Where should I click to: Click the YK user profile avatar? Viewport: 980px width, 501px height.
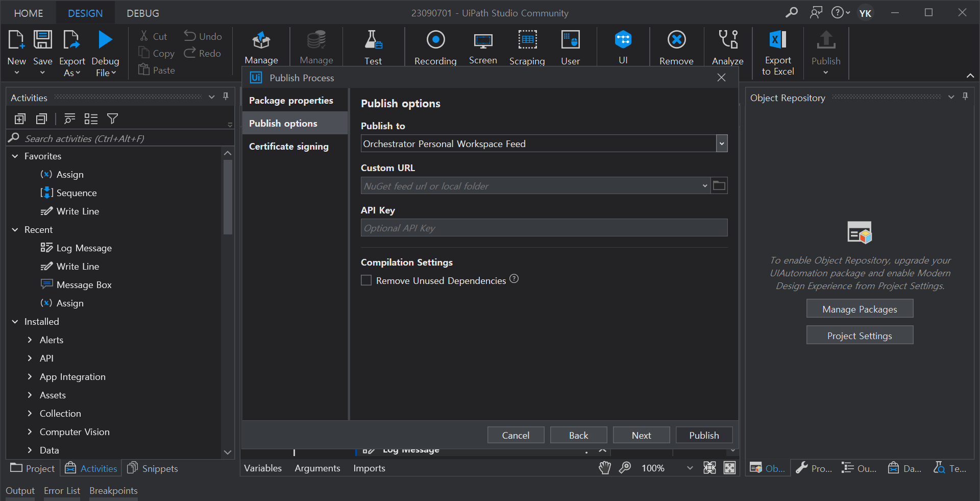click(x=865, y=13)
